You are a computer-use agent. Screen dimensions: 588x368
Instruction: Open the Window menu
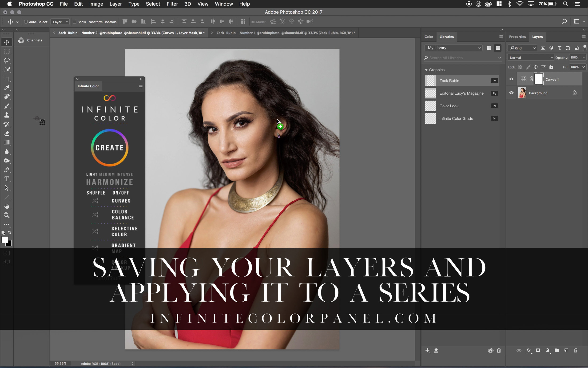[224, 4]
